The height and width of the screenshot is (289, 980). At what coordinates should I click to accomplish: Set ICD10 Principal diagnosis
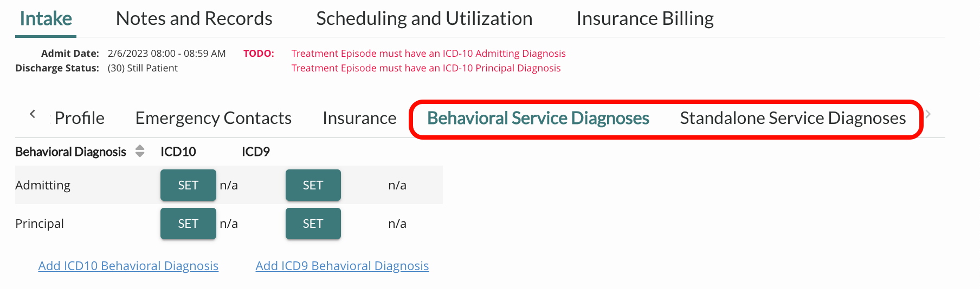(x=188, y=224)
